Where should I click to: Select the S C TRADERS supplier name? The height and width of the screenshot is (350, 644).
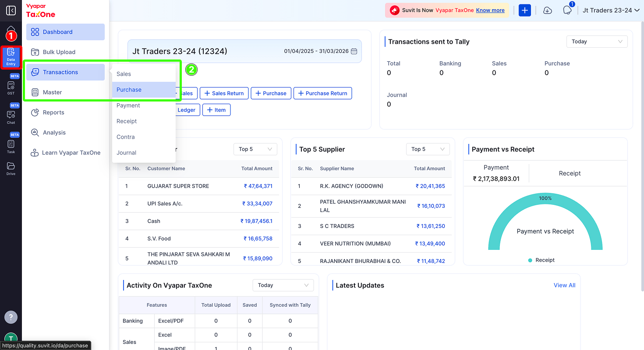pos(337,226)
